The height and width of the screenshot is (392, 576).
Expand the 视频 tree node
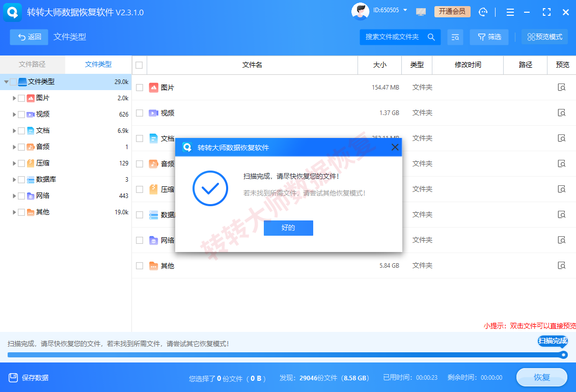[14, 115]
